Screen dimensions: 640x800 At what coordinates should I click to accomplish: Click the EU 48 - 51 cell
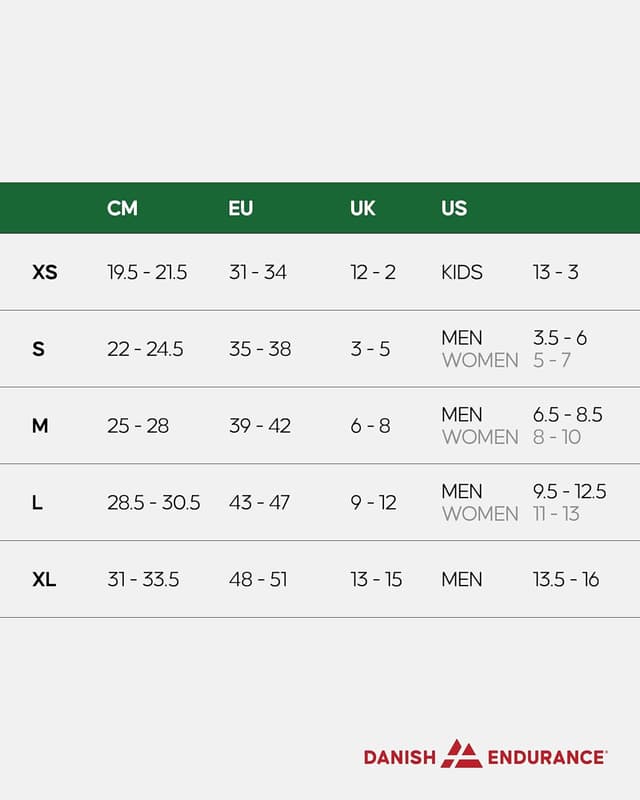258,579
